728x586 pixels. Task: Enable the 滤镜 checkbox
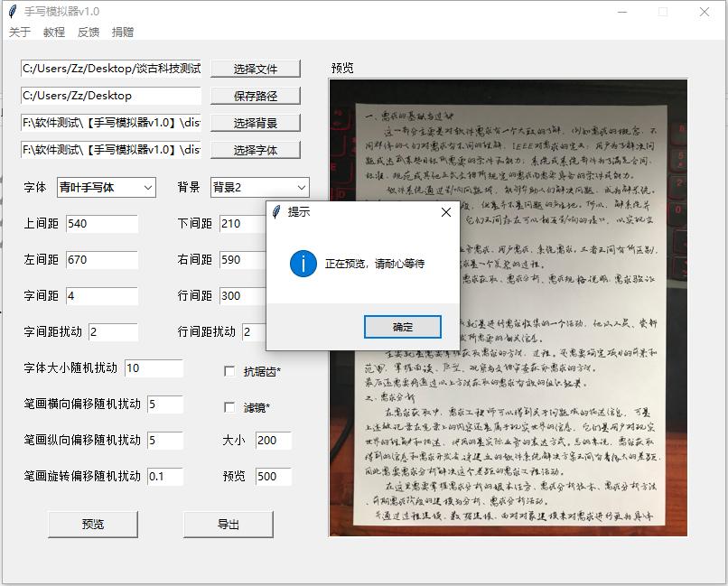click(x=229, y=407)
